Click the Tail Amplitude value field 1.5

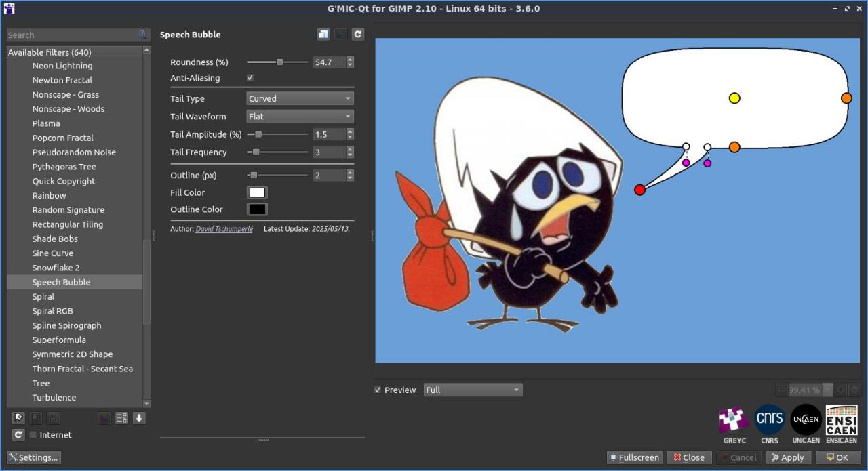[x=329, y=134]
